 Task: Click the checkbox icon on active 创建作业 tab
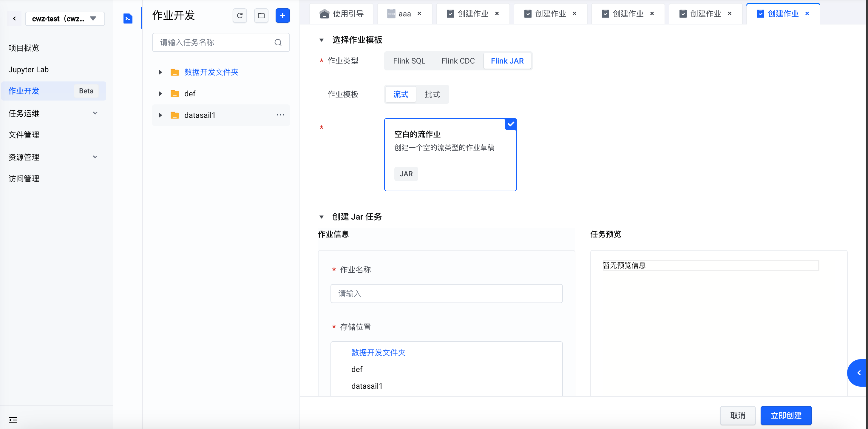tap(760, 14)
